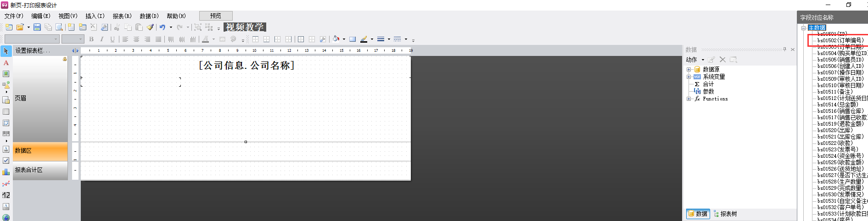Select the barcode tool in left toolbox
Viewport: 868px width, 221px height.
[6, 134]
